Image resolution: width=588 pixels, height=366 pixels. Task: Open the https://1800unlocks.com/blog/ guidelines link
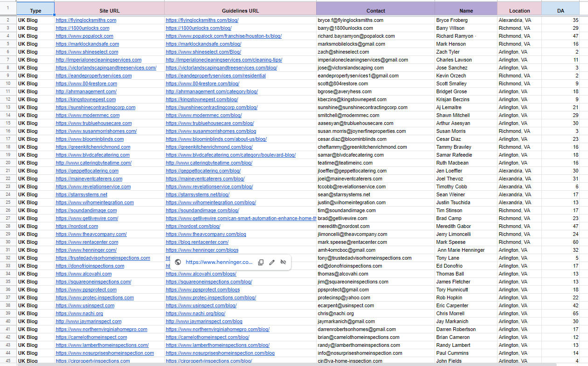(198, 28)
